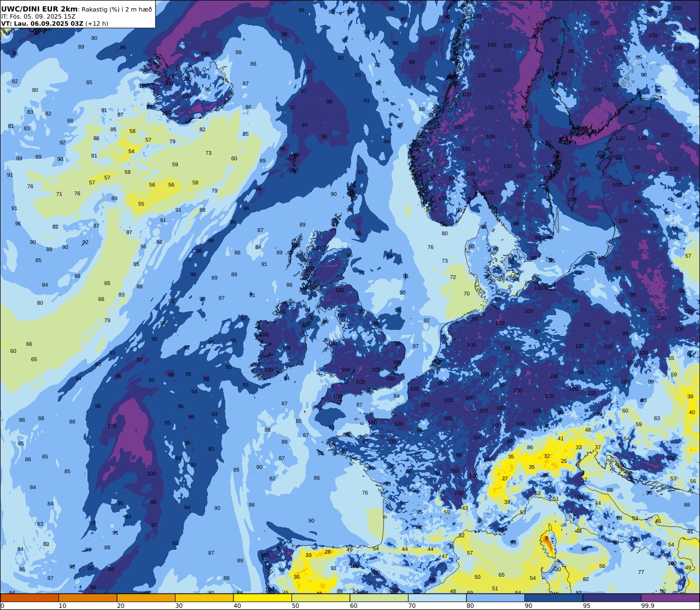700x610 pixels.
Task: Select the 30–40 legend color segment
Action: [204, 597]
